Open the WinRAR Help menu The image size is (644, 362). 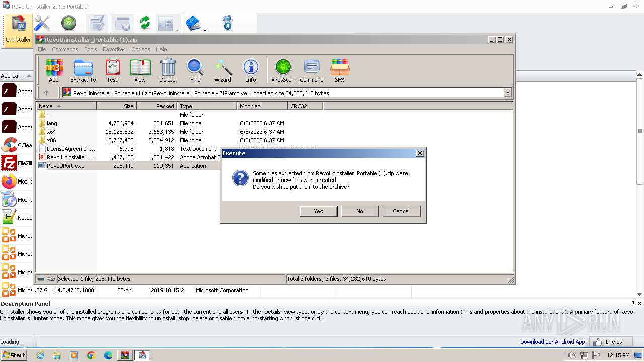161,49
